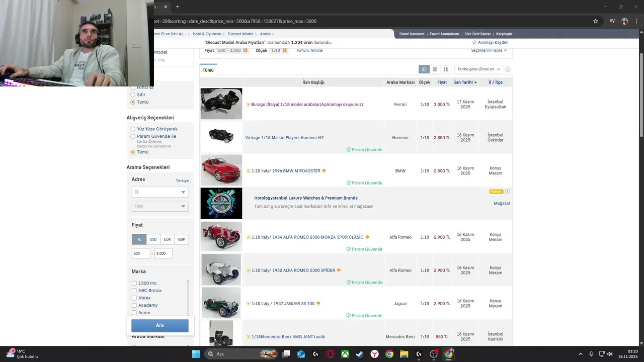Click the Param Güvende badge on Hummer H2 listing

[364, 150]
